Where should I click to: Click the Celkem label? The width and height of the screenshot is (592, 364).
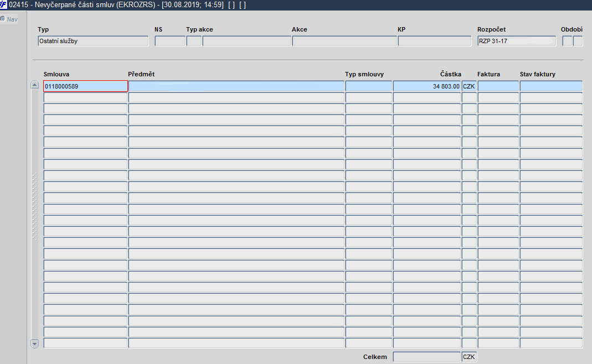click(375, 357)
